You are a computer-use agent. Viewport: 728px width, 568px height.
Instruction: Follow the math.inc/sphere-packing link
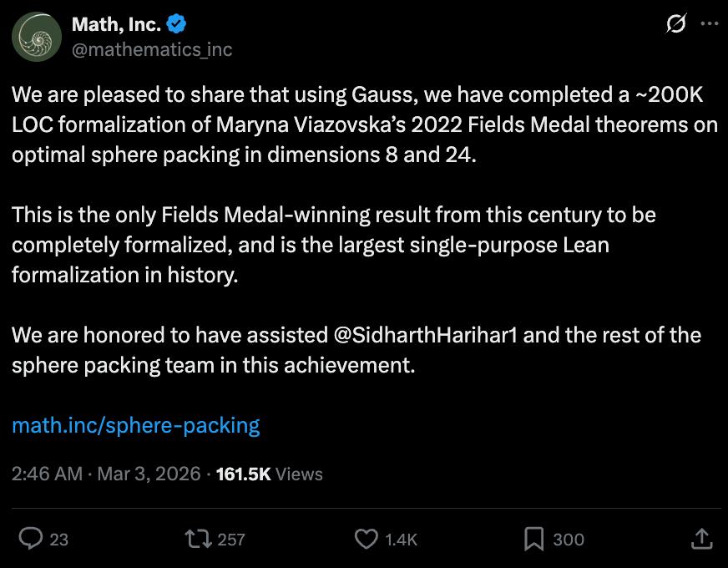[136, 425]
